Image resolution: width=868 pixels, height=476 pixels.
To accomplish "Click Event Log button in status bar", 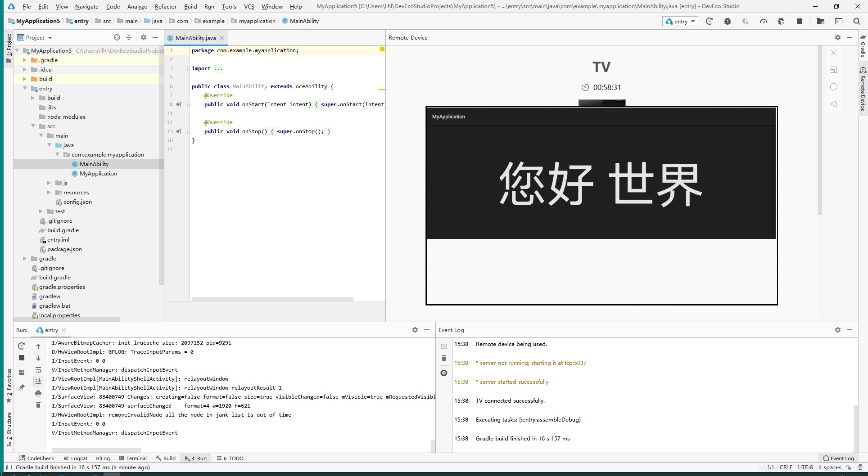I will (838, 458).
